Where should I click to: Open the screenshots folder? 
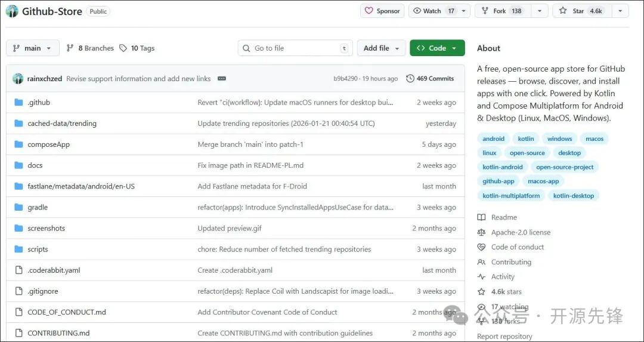[46, 228]
